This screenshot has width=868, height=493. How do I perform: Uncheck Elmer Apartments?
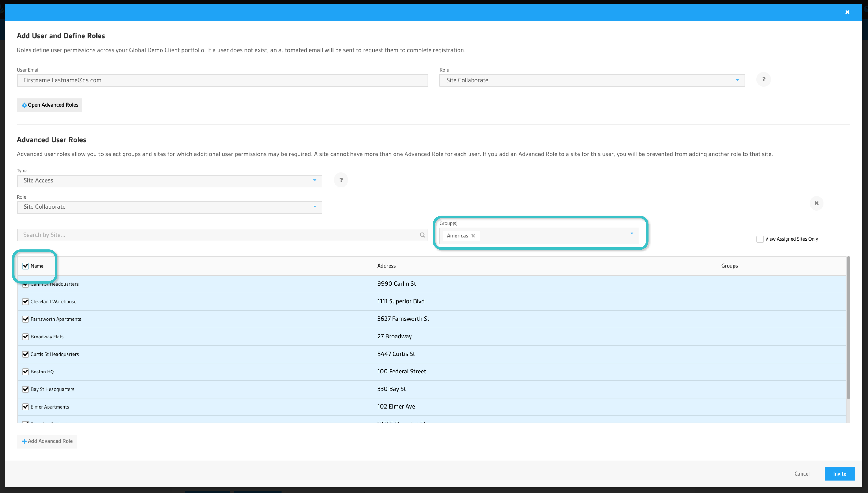pyautogui.click(x=25, y=407)
